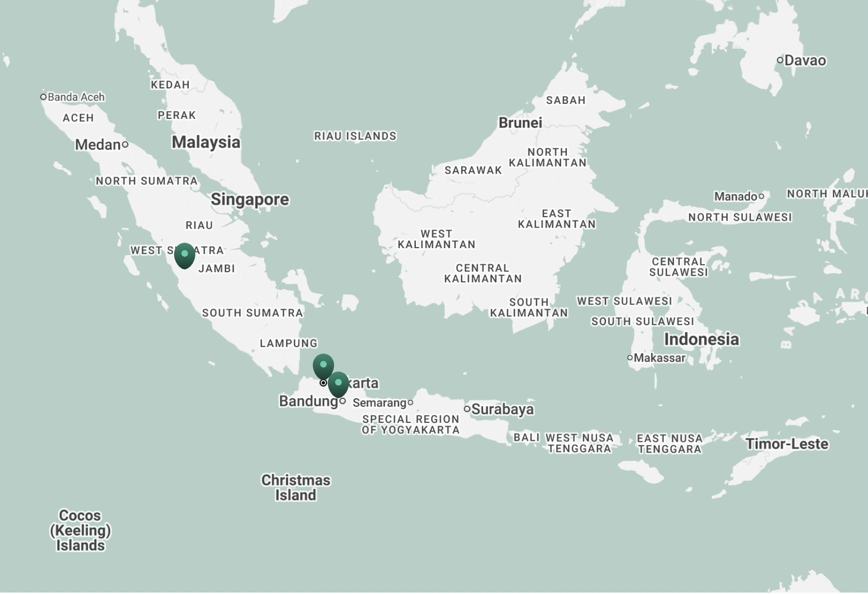Select the Timor-Leste label

(787, 444)
